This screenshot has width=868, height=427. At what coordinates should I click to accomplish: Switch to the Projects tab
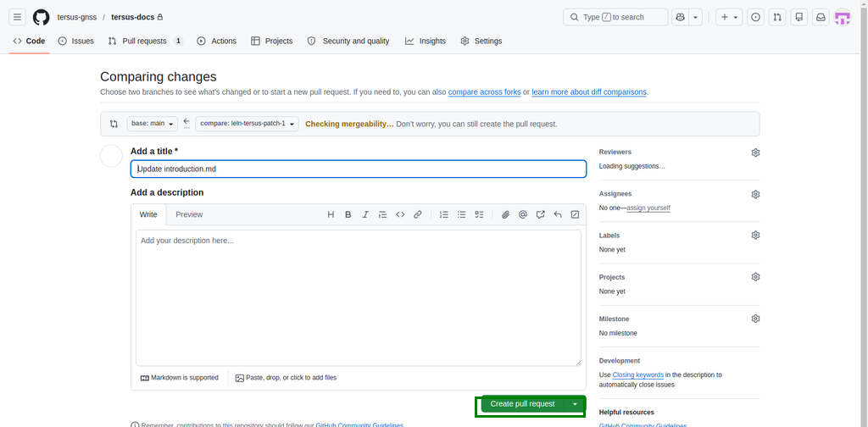[x=272, y=41]
